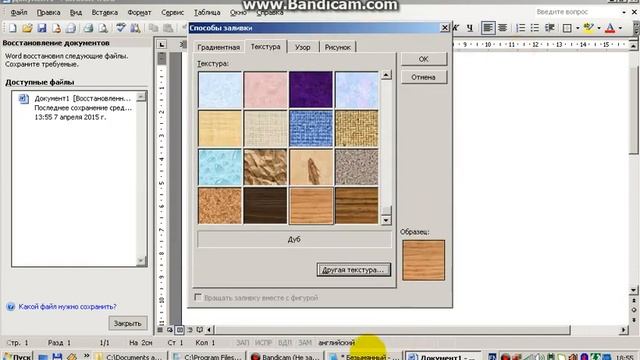Click the Italic К icon
The width and height of the screenshot is (640, 360).
[x=456, y=28]
